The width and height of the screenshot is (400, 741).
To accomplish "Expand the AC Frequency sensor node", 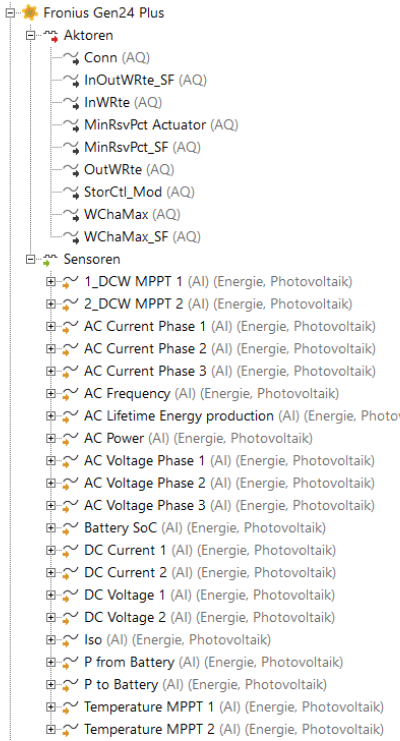I will coord(51,394).
